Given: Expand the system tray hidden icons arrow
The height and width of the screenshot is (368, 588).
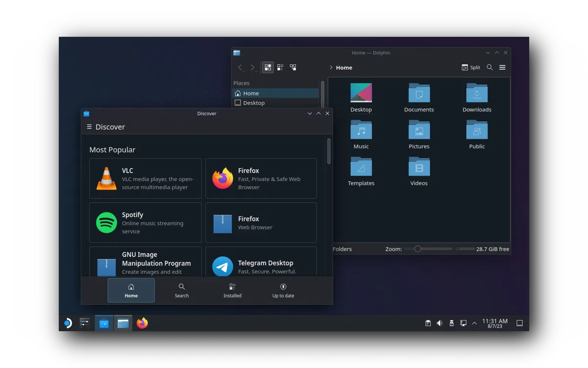Looking at the screenshot, I should 474,323.
